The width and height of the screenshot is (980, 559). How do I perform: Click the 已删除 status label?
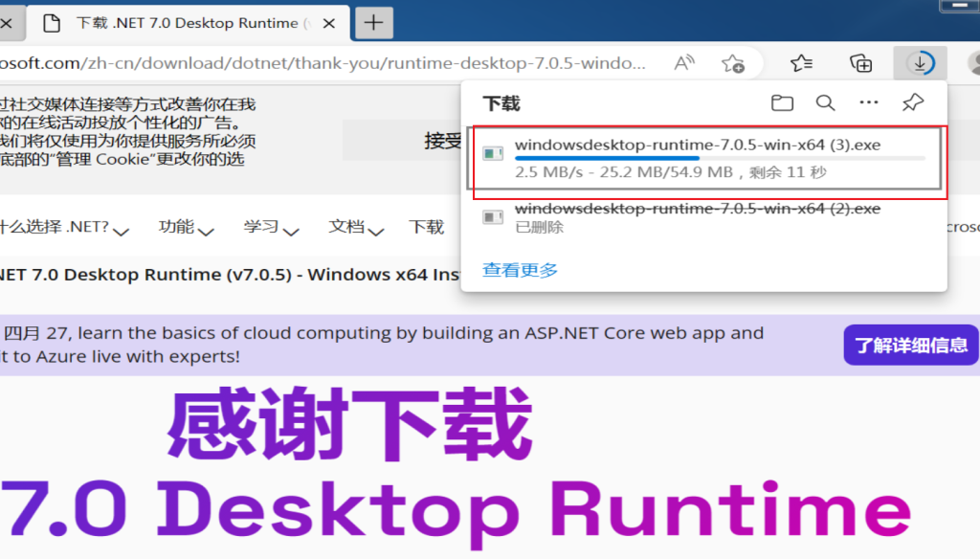click(540, 228)
